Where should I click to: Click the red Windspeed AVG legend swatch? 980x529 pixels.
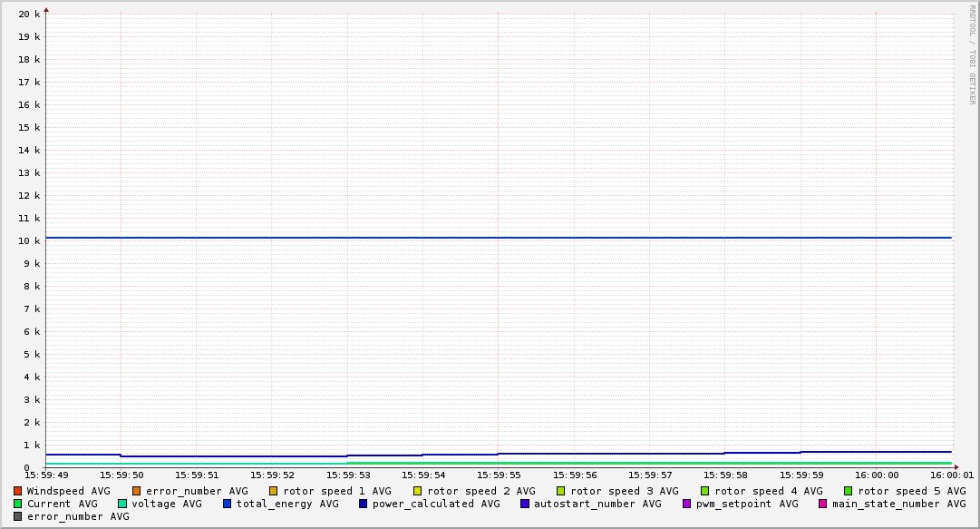pyautogui.click(x=18, y=491)
